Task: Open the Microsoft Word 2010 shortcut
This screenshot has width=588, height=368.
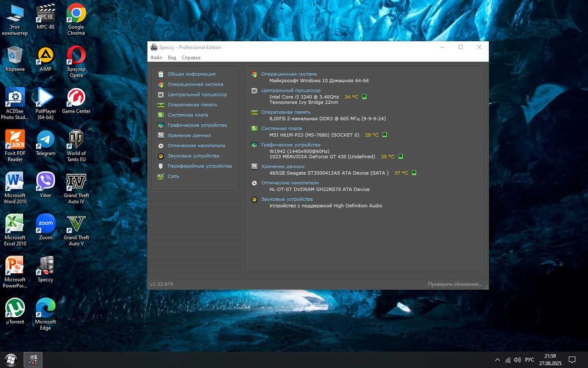Action: pos(15,188)
